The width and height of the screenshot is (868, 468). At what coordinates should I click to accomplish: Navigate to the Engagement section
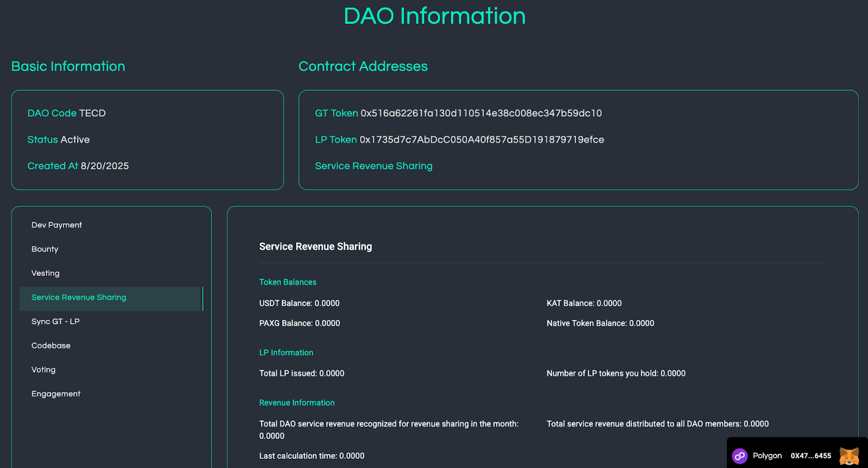tap(56, 394)
